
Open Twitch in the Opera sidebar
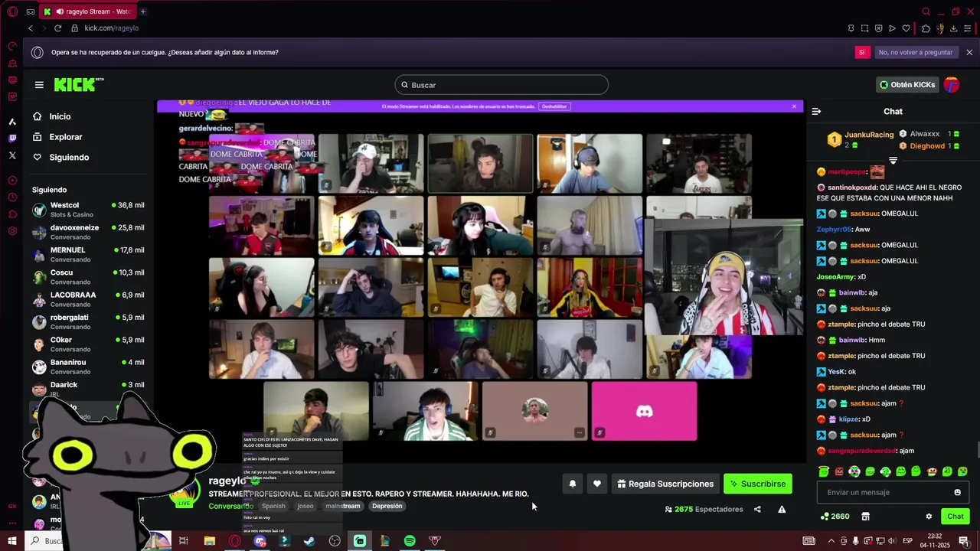(x=12, y=139)
